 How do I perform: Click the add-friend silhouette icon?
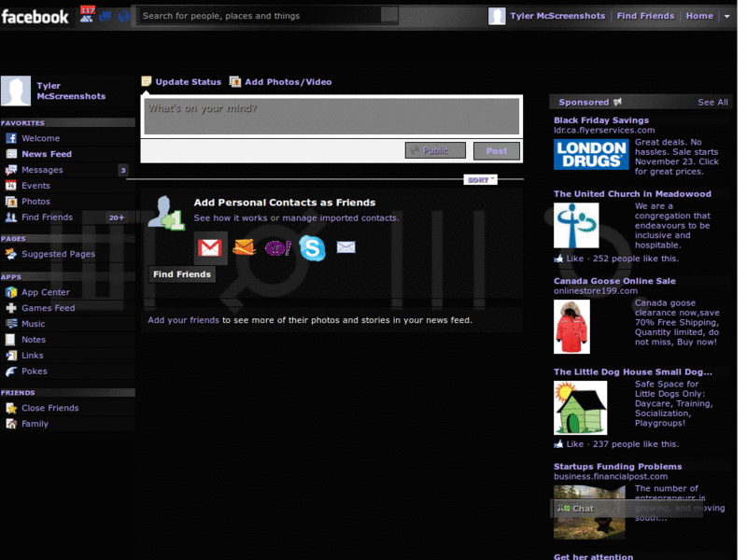[165, 213]
